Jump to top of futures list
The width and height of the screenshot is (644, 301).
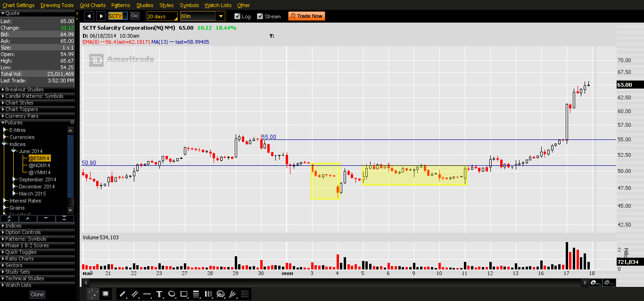[x=9, y=219]
